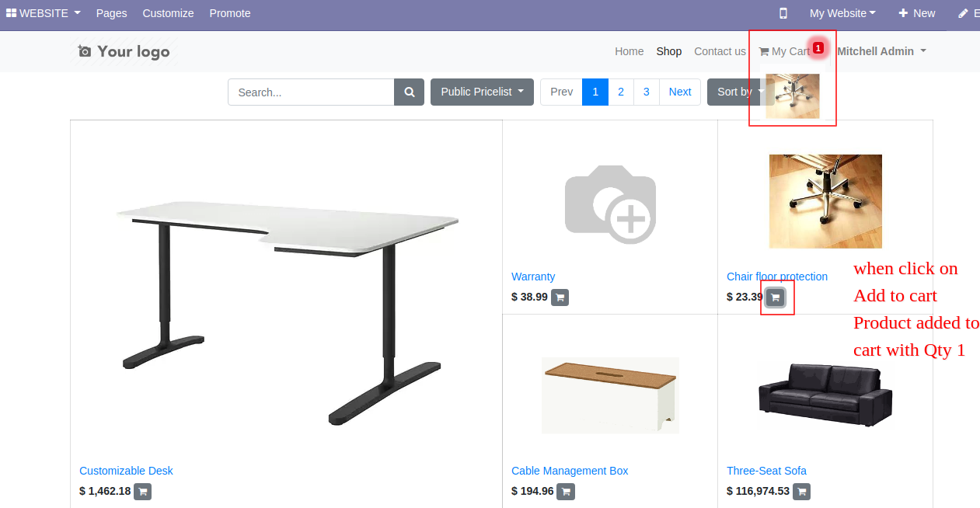
Task: Open the Customize menu
Action: point(169,13)
